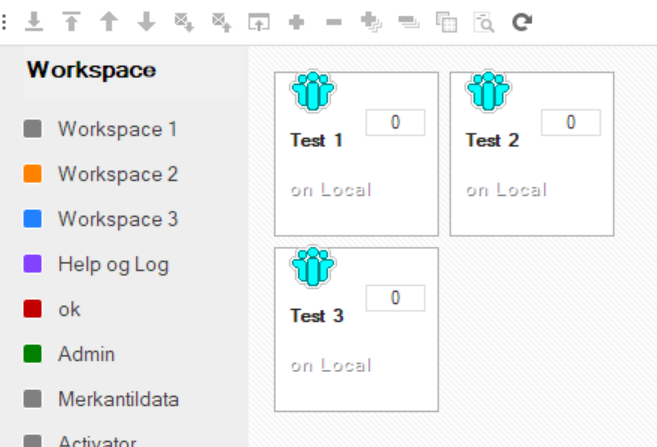This screenshot has width=657, height=447.
Task: Open the Test 3 tile
Action: [x=357, y=329]
